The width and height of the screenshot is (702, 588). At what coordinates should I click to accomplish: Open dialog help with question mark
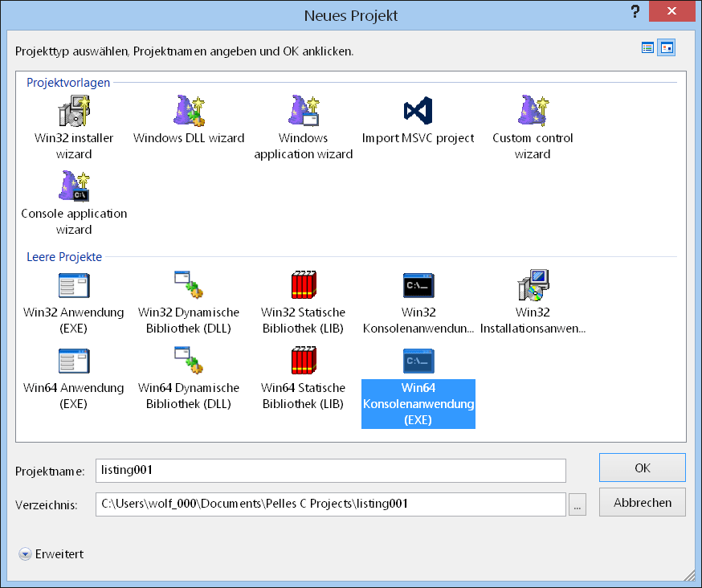coord(635,11)
